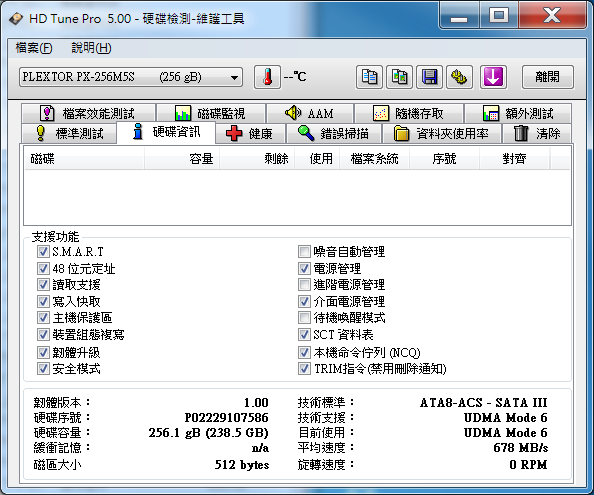Switch to the 磁碟監視 tab
Image resolution: width=594 pixels, height=495 pixels.
211,113
